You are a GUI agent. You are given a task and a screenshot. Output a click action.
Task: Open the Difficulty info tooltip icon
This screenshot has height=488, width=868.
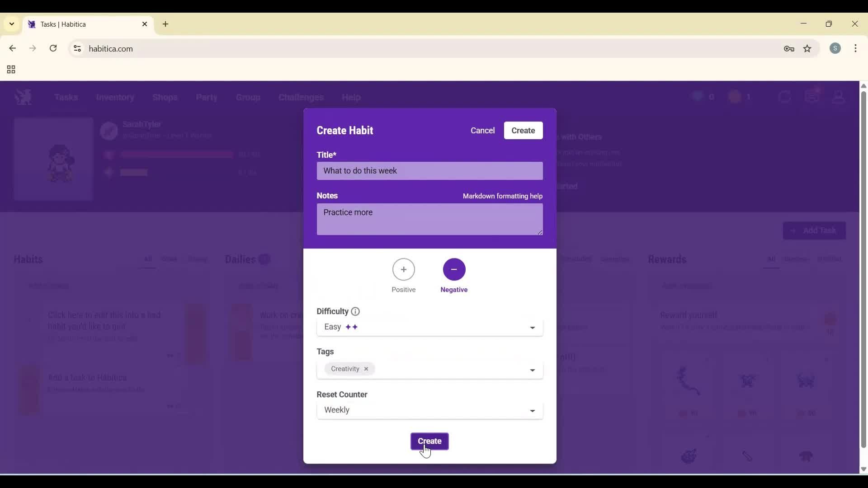(355, 311)
